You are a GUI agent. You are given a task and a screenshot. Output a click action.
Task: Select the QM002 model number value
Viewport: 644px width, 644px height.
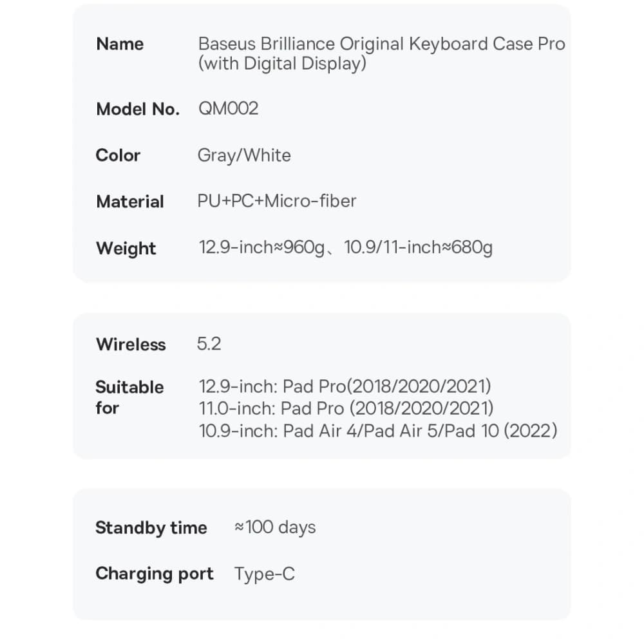click(x=228, y=108)
